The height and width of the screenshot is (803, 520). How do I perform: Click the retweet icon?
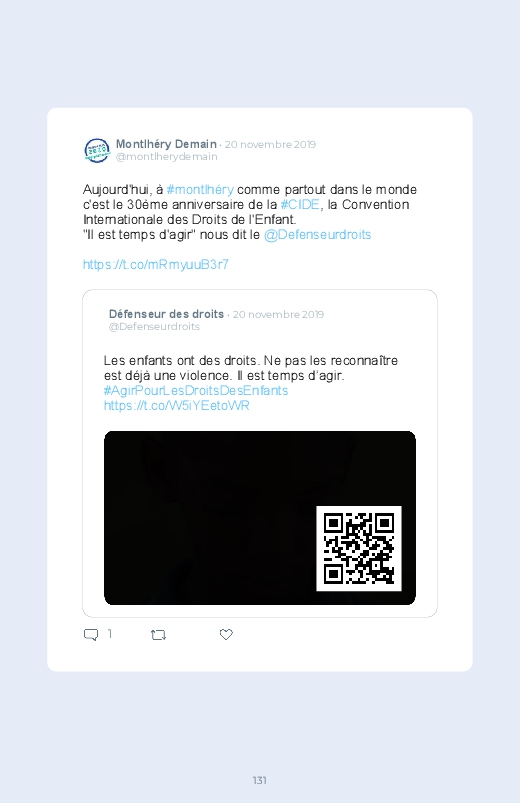[158, 635]
